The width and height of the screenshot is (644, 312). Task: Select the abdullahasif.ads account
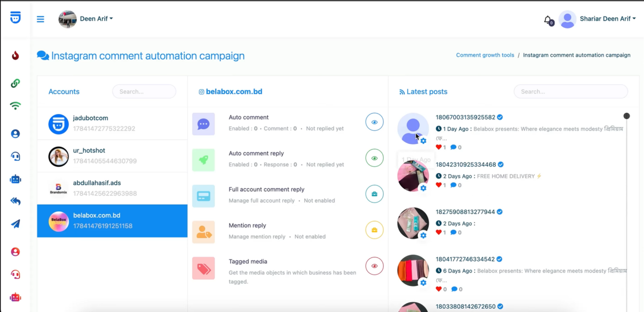pyautogui.click(x=112, y=188)
